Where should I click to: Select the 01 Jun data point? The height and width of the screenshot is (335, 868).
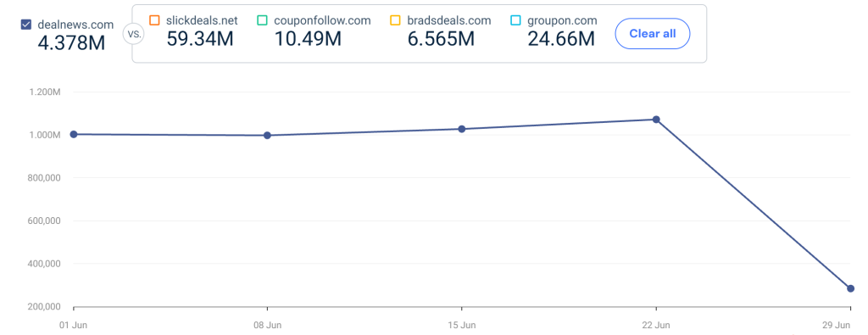74,134
